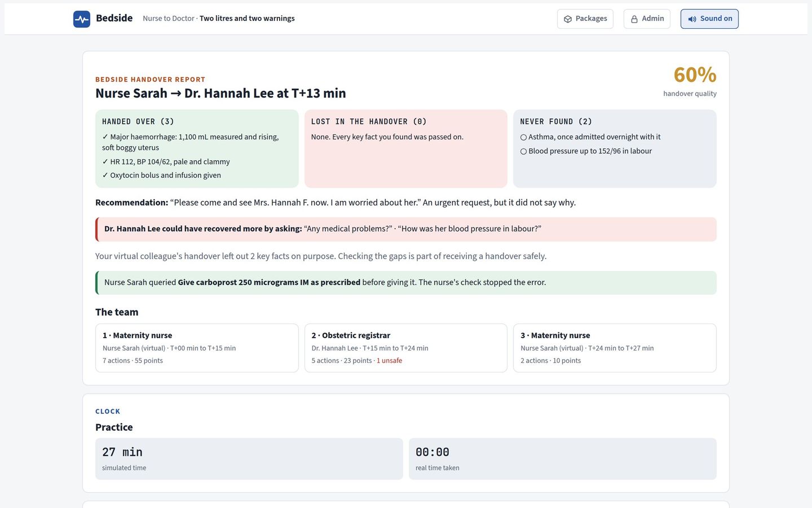Select the first Maternity nurse team card
The height and width of the screenshot is (508, 812).
pyautogui.click(x=197, y=348)
